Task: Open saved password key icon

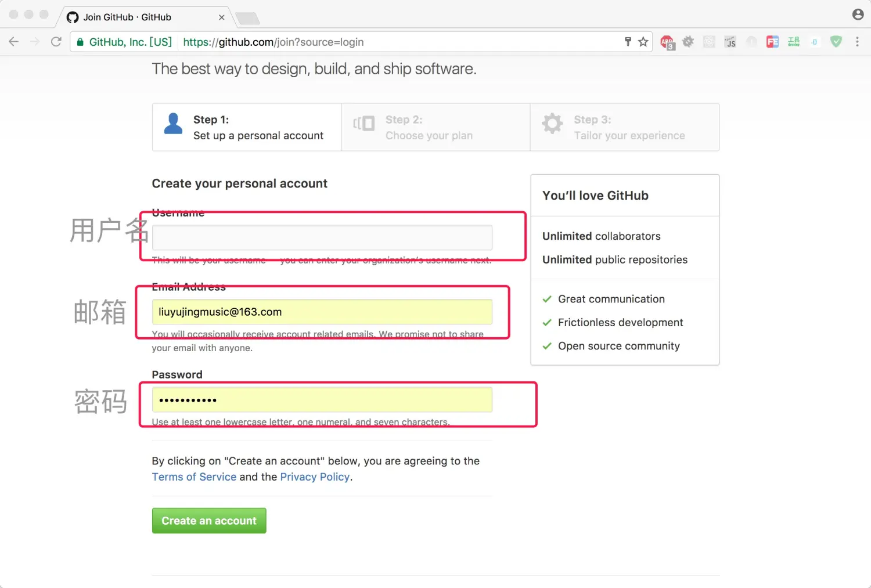Action: pos(628,41)
